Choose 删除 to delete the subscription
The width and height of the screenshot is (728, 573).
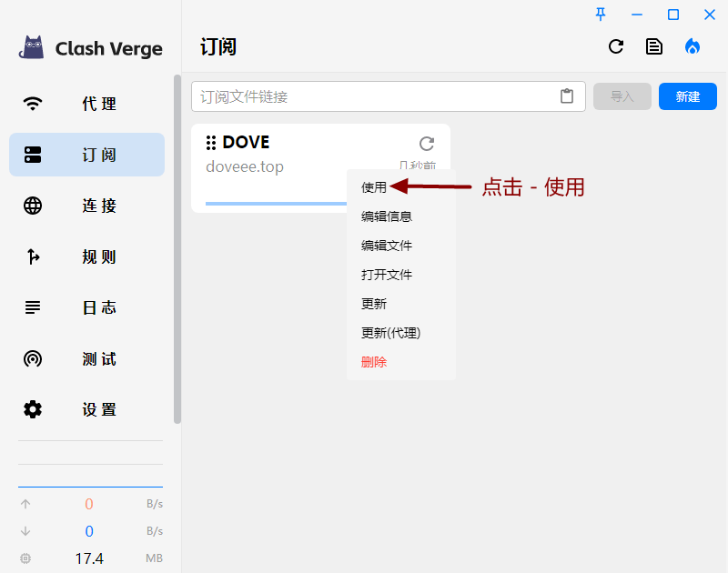coord(401,362)
